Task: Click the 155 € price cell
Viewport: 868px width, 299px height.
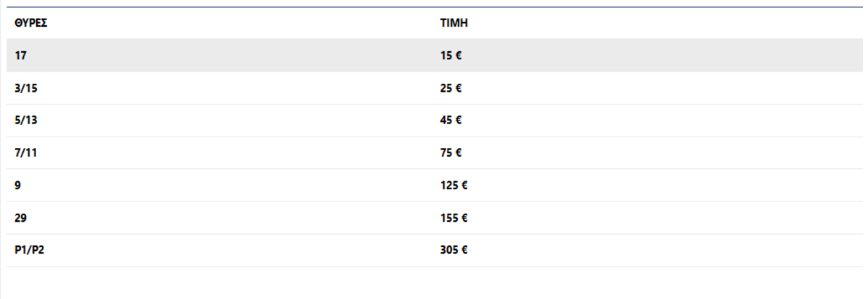Action: point(454,218)
